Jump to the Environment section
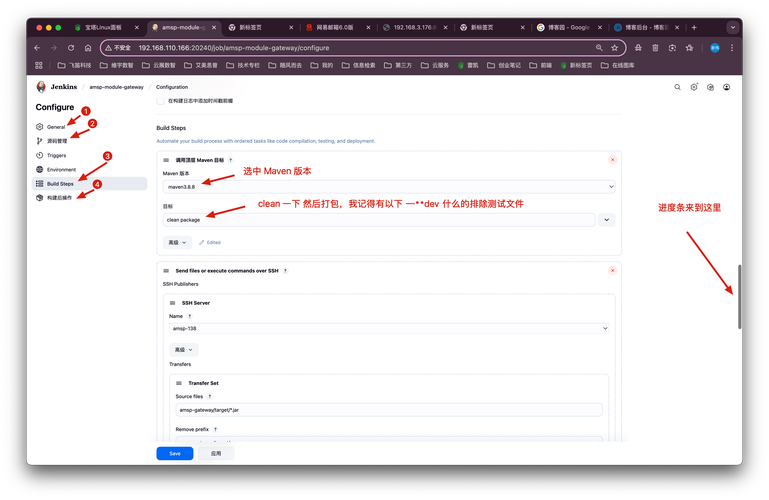The width and height of the screenshot is (769, 500). (x=61, y=170)
